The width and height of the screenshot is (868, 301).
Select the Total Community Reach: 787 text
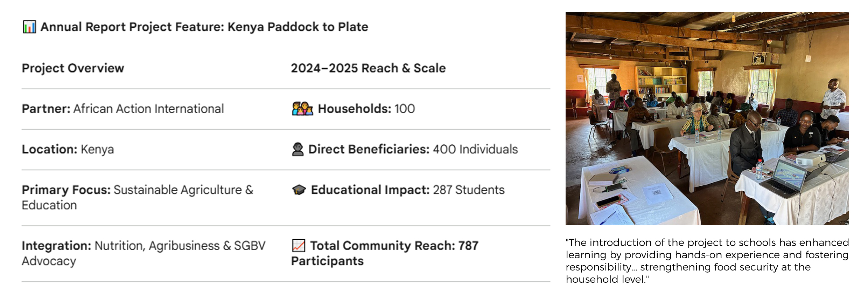(x=394, y=246)
